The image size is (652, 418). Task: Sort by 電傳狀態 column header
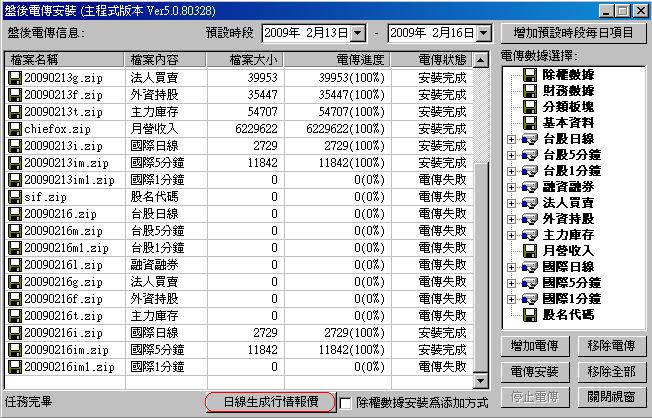coord(431,60)
